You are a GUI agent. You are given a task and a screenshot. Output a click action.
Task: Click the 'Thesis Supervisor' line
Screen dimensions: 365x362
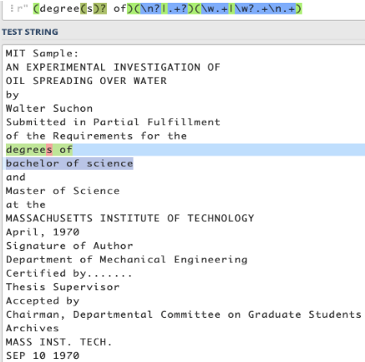coord(62,287)
